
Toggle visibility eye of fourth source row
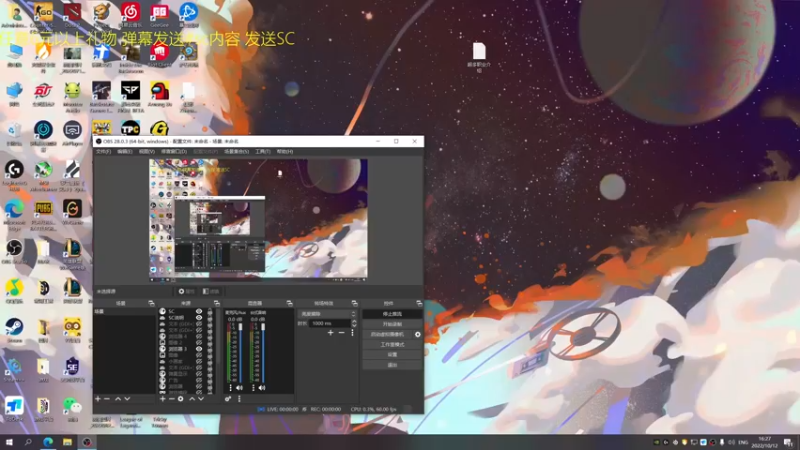tap(199, 330)
